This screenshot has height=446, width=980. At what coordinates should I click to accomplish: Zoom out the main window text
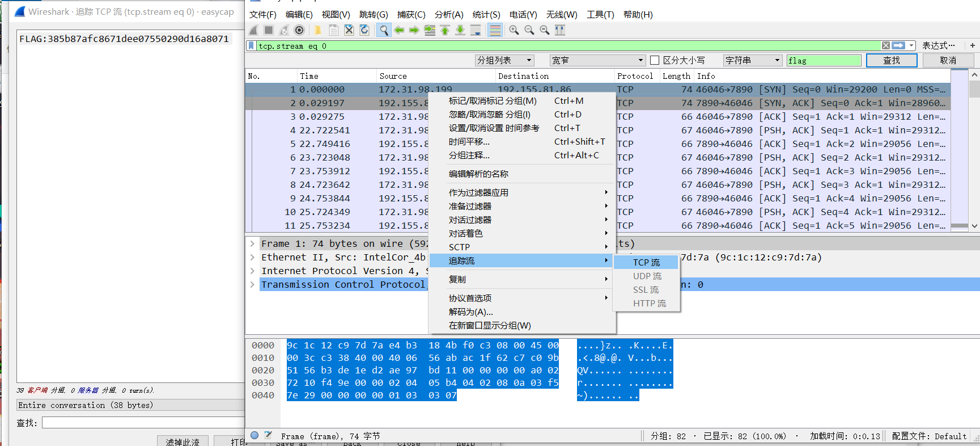[529, 30]
